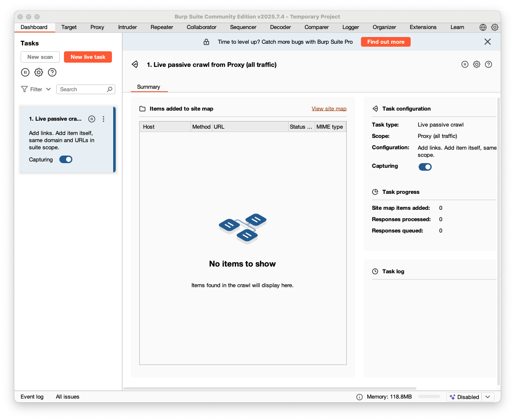Open All issues in status bar
The height and width of the screenshot is (420, 515).
(x=68, y=397)
